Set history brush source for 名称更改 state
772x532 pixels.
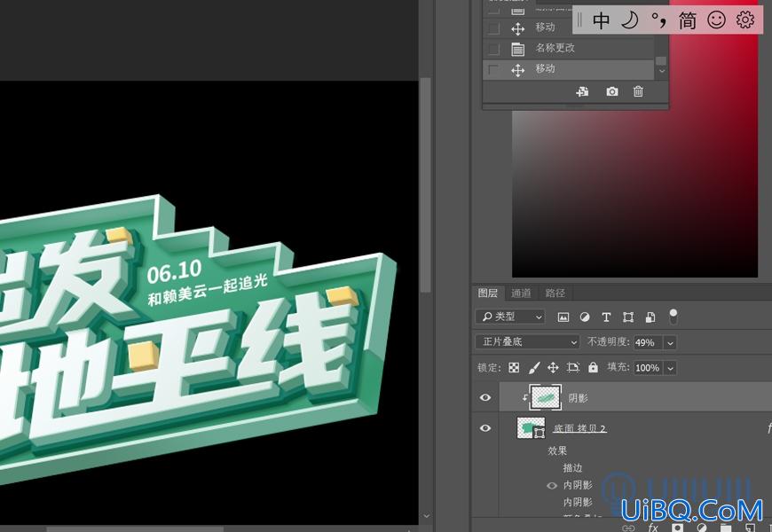tap(493, 49)
